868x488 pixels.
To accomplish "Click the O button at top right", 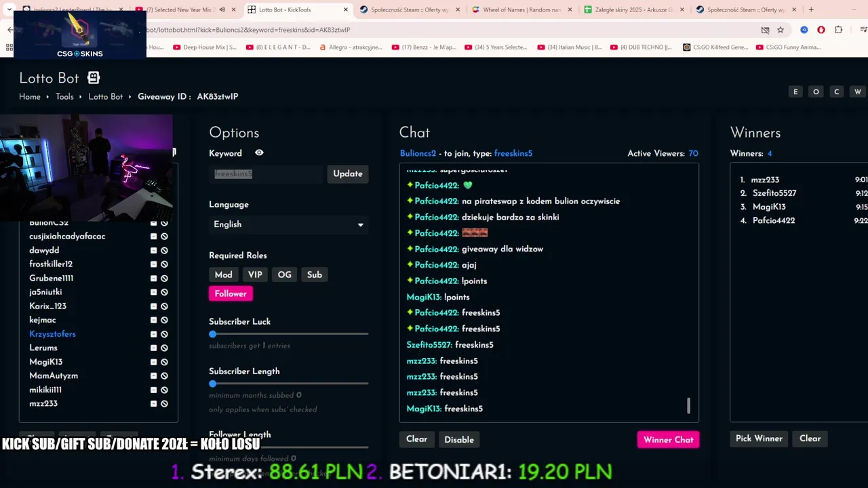I will point(816,91).
